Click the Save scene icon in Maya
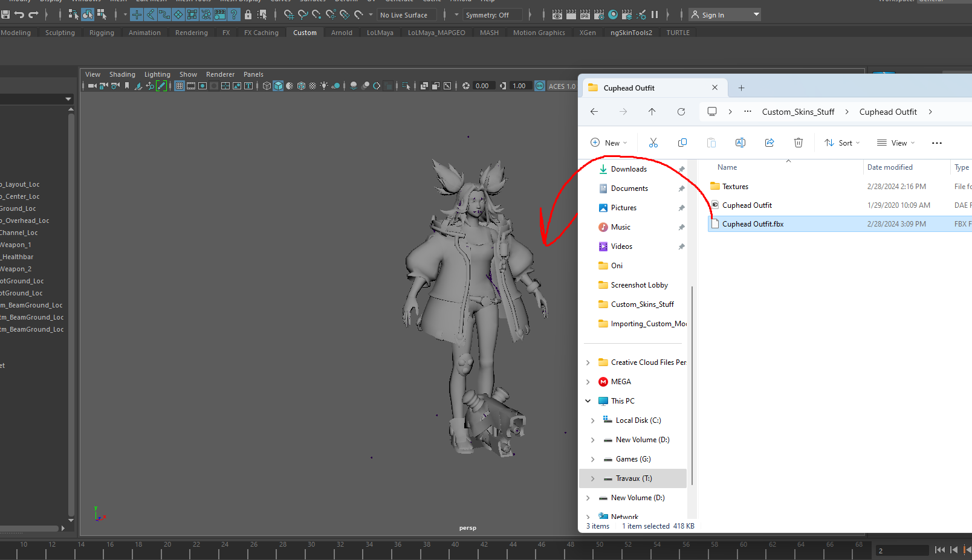This screenshot has width=972, height=560. point(5,14)
